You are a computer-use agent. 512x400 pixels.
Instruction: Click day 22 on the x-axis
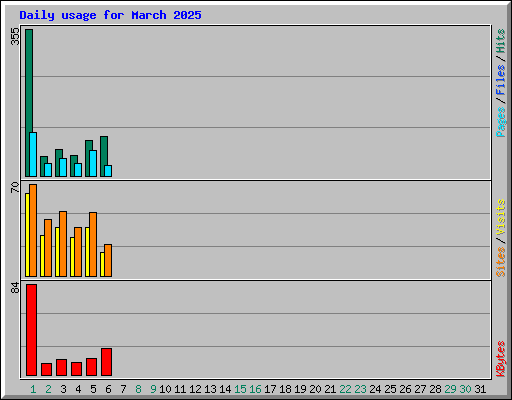tap(345, 389)
